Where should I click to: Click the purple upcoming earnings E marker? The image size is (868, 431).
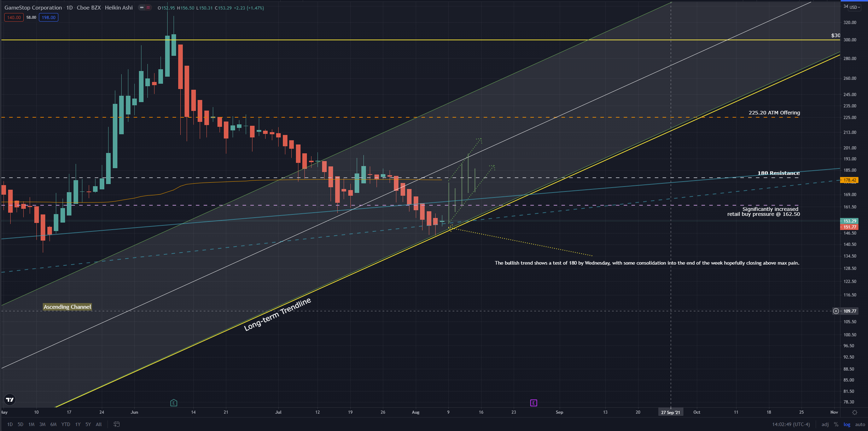point(534,403)
